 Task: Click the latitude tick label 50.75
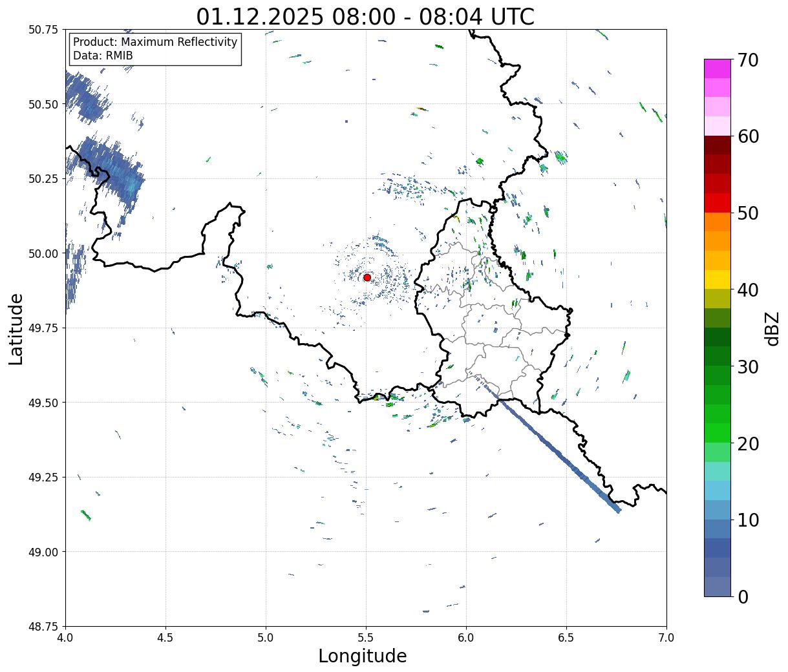(x=43, y=30)
